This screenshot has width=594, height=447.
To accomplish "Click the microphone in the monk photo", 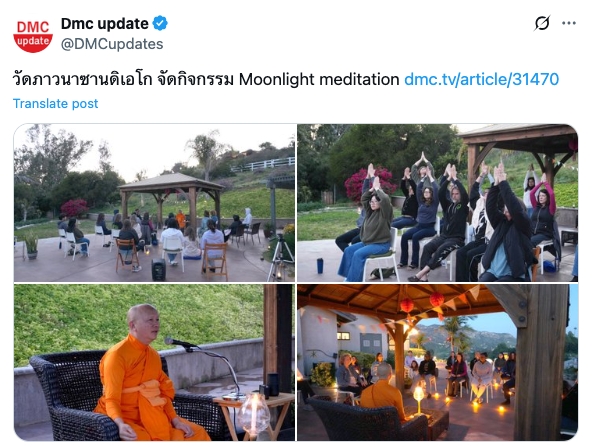I will click(180, 343).
